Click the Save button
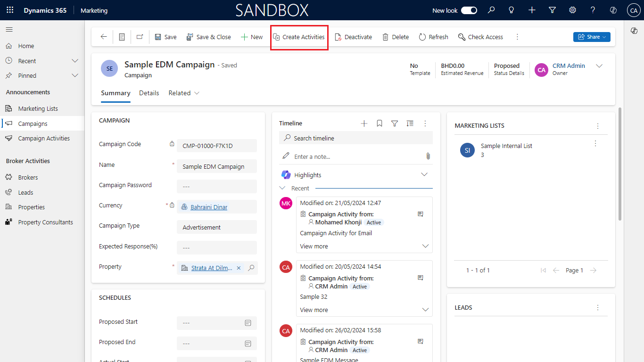The height and width of the screenshot is (362, 644). [x=165, y=37]
